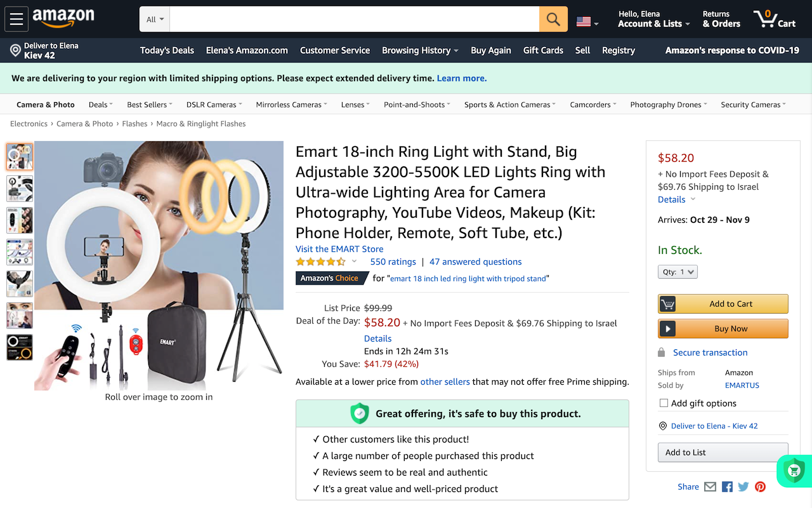Open the Qty quantity dropdown

click(678, 272)
